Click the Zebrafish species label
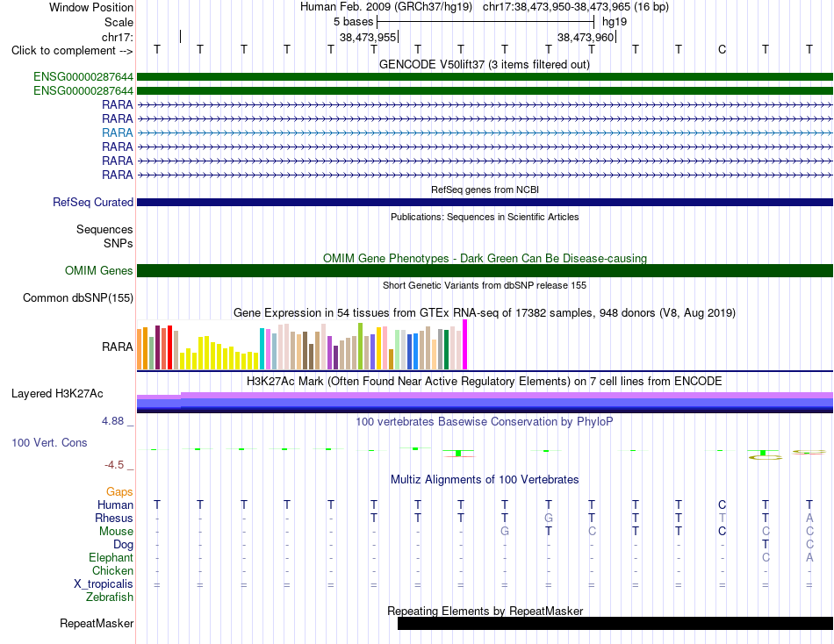 (110, 597)
